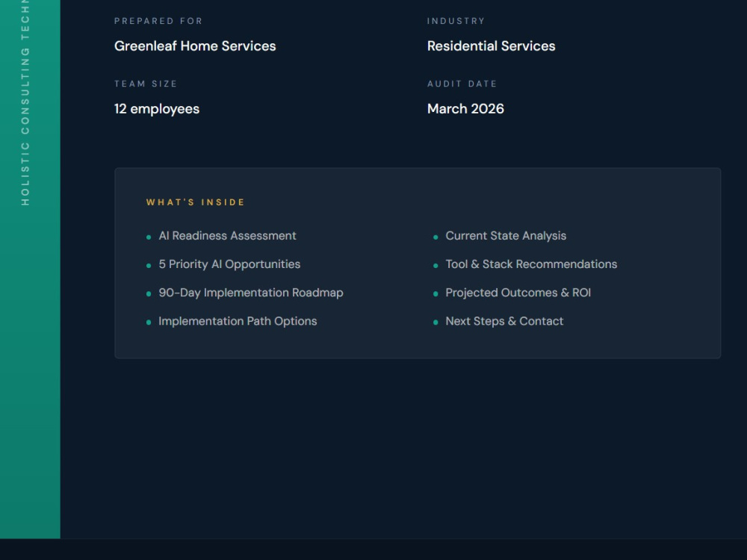Screen dimensions: 747x560
Task: Click the 'TEAM SIZE' label
Action: 146,84
